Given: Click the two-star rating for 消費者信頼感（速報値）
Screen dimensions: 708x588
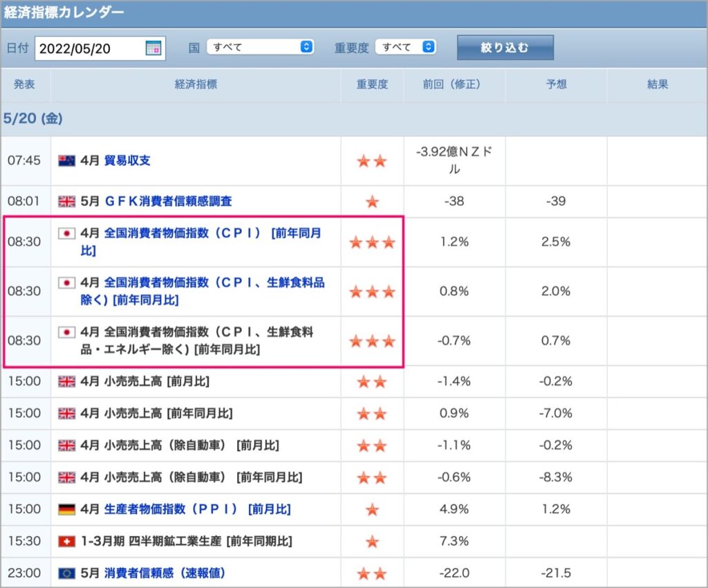Looking at the screenshot, I should point(372,573).
